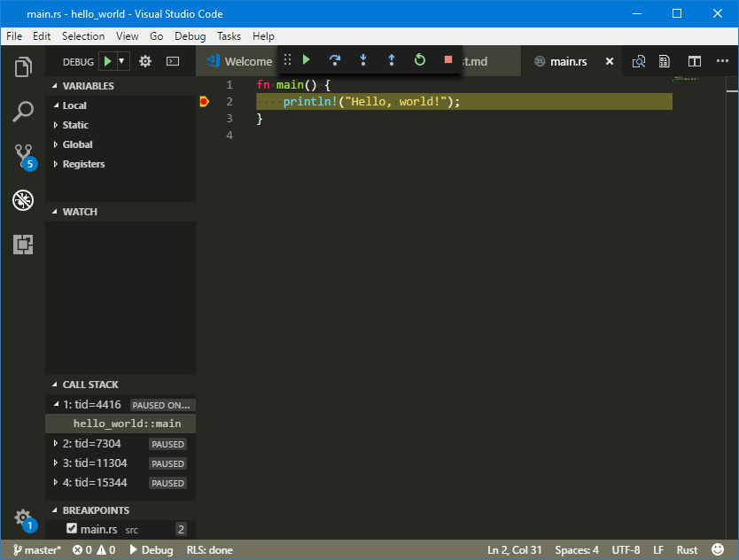
Task: Click the Continue debug icon
Action: 306,60
